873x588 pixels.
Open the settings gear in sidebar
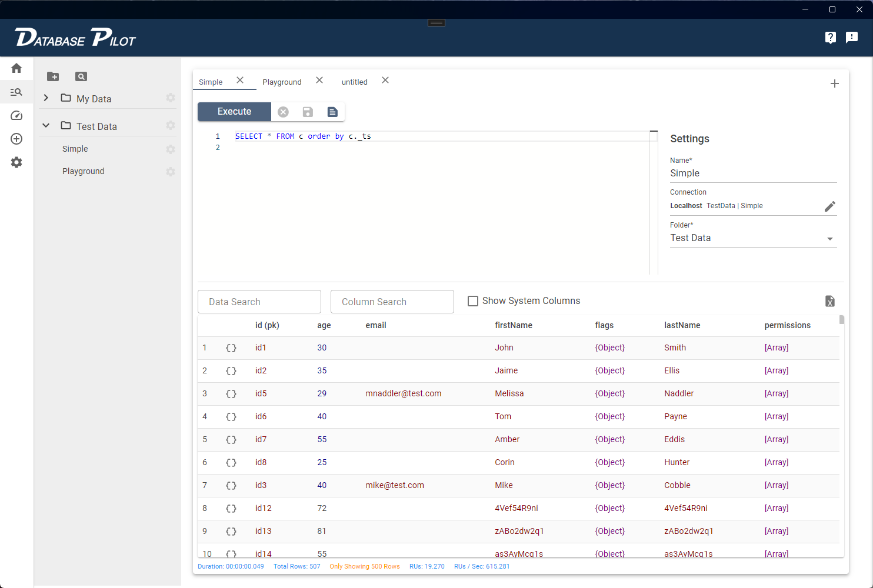pyautogui.click(x=16, y=162)
